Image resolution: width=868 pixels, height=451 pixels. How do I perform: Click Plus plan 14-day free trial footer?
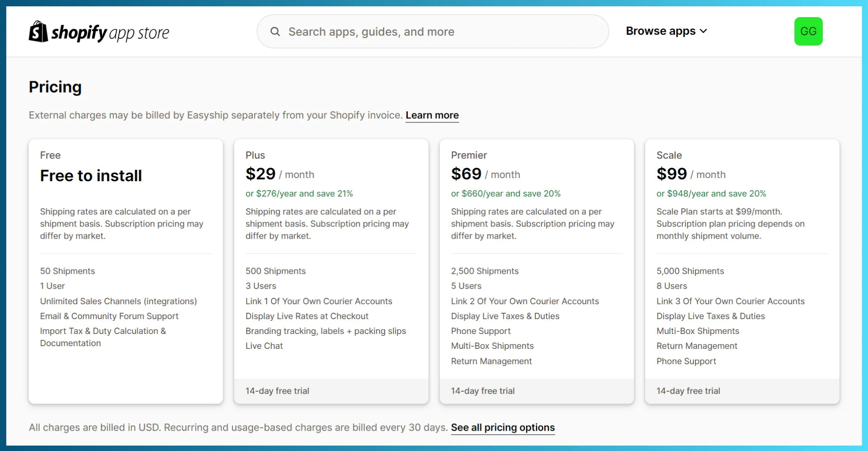(x=331, y=391)
